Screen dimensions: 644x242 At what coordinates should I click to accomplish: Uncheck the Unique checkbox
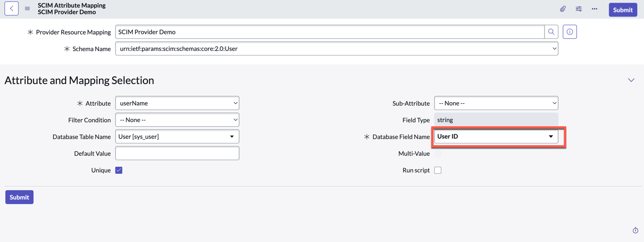coord(119,170)
